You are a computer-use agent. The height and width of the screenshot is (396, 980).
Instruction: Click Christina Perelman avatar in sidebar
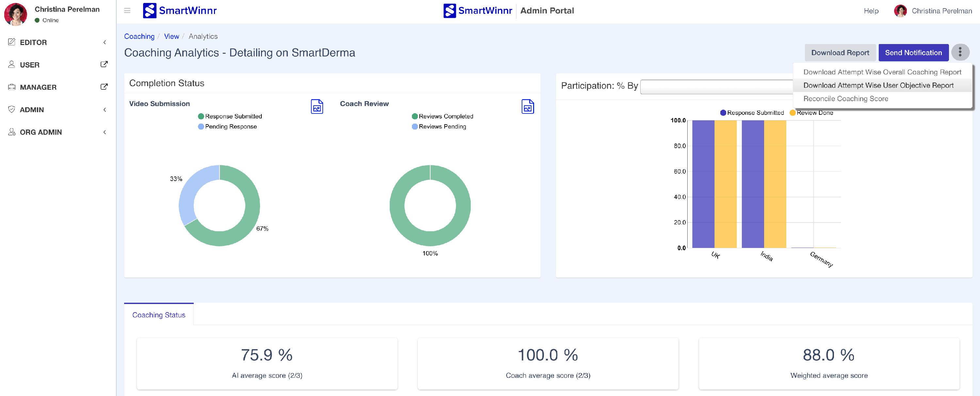point(15,14)
